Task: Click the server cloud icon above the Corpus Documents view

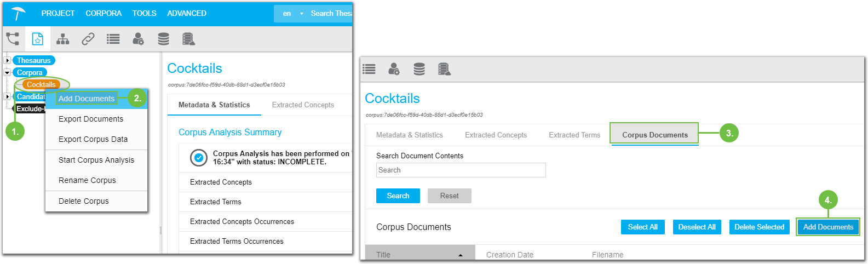Action: tap(444, 69)
